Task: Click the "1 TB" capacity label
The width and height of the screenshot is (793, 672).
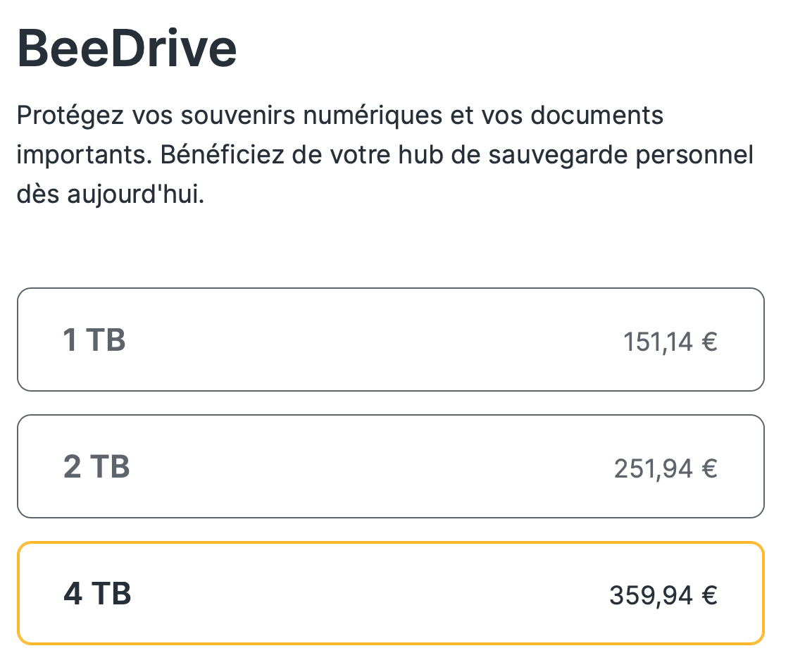Action: coord(94,340)
